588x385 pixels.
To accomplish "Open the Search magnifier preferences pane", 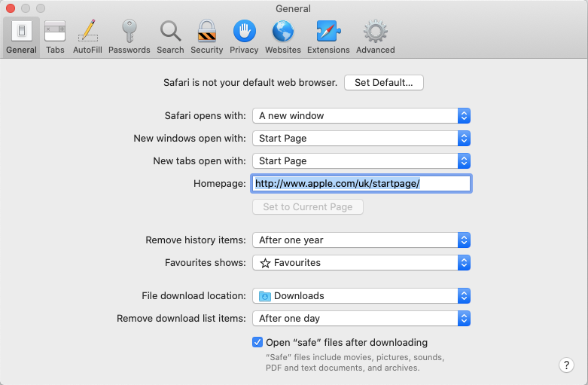I will point(171,37).
